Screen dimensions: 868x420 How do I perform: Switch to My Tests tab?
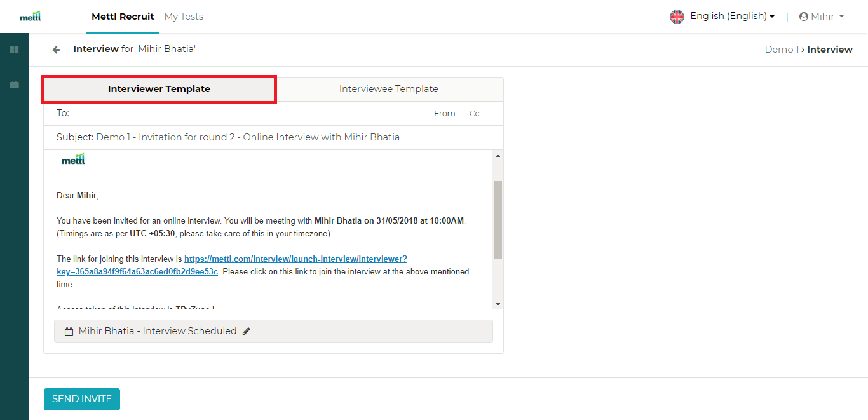pyautogui.click(x=184, y=17)
